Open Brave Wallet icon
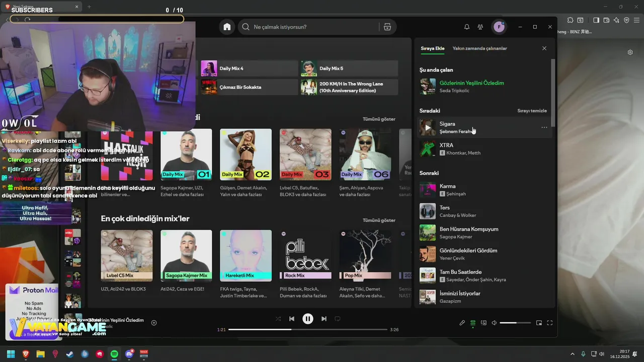Image resolution: width=644 pixels, height=362 pixels. pyautogui.click(x=606, y=20)
